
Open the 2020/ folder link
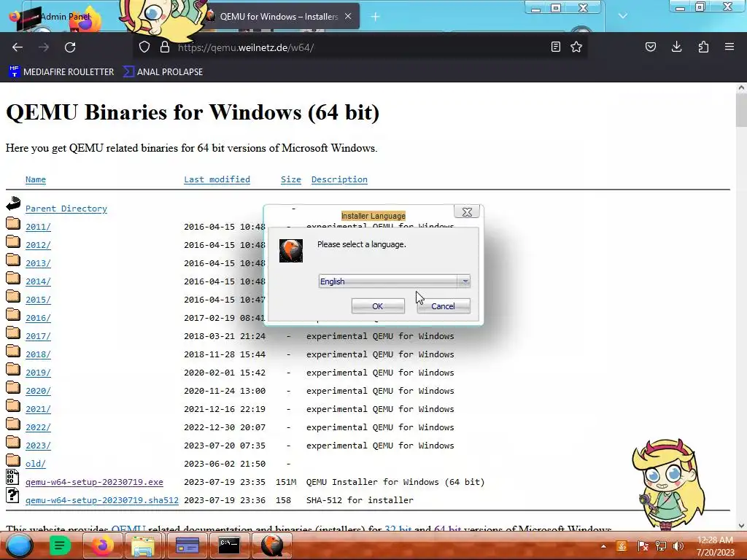click(38, 391)
